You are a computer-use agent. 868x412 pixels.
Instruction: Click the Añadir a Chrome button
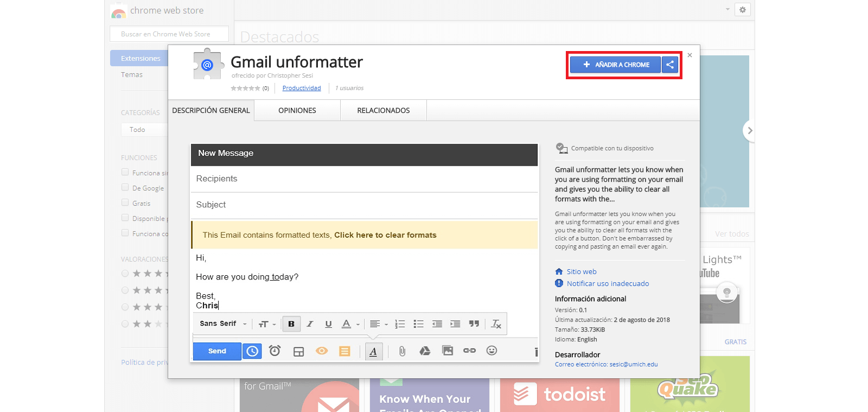[x=615, y=65]
